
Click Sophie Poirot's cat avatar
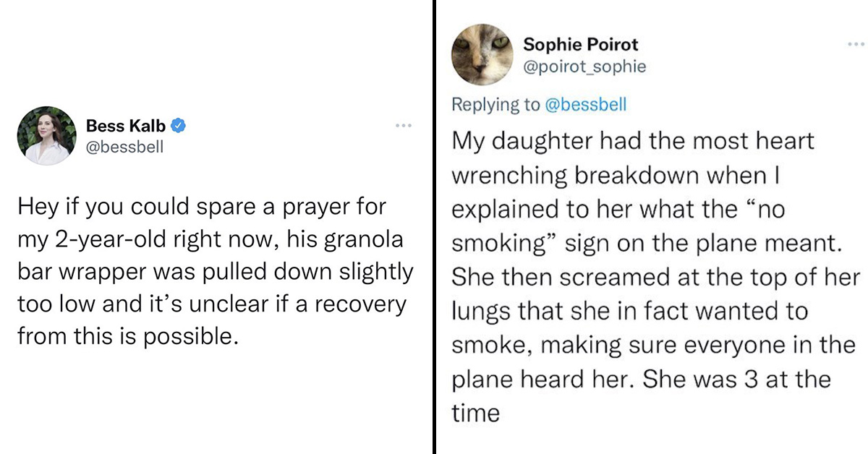481,56
